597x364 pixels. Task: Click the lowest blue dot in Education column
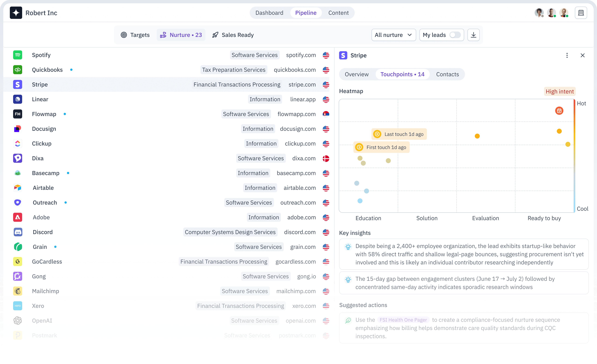click(x=360, y=201)
